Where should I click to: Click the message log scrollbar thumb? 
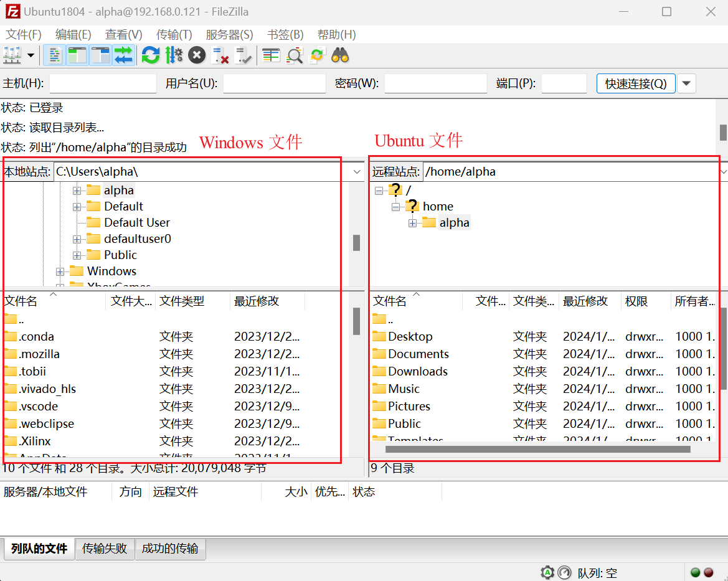coord(723,133)
